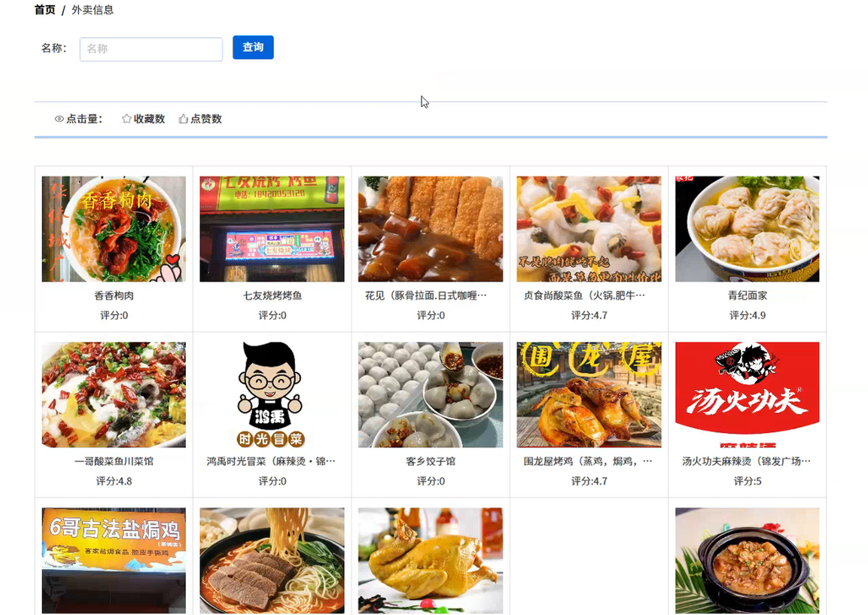
Task: Sort by 点击量 label
Action: tap(84, 119)
